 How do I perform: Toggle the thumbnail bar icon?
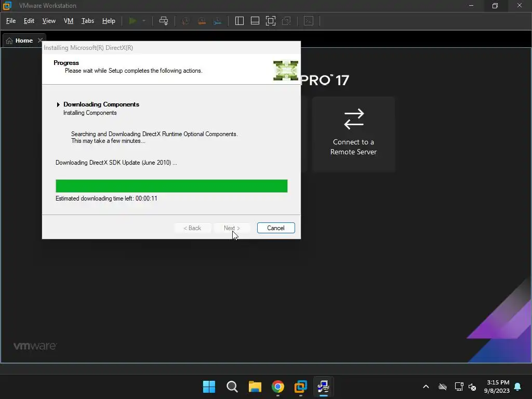point(255,21)
